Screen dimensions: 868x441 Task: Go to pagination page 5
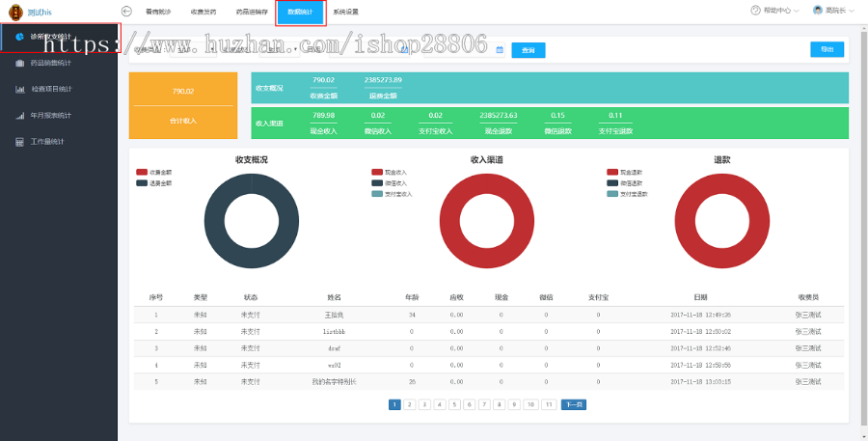pos(454,405)
